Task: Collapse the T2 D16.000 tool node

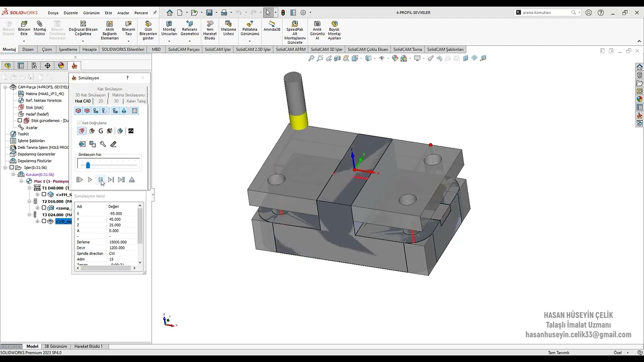Action: click(30, 201)
